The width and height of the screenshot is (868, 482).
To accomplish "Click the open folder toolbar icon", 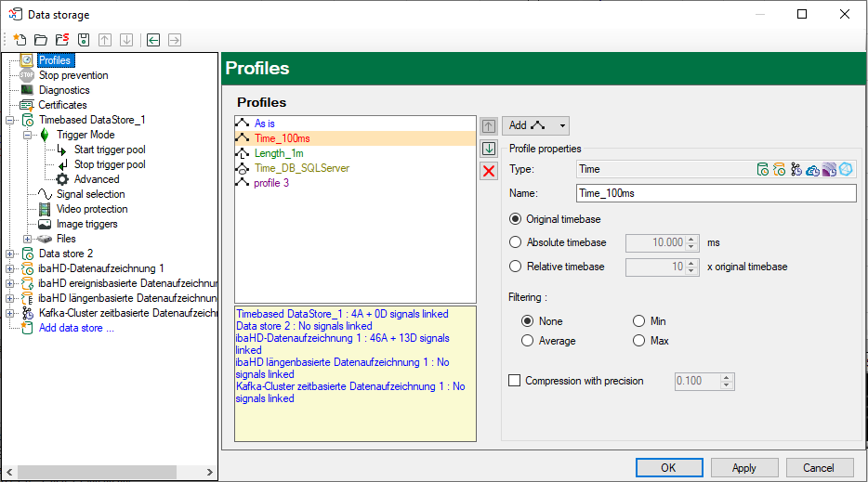I will coord(41,40).
